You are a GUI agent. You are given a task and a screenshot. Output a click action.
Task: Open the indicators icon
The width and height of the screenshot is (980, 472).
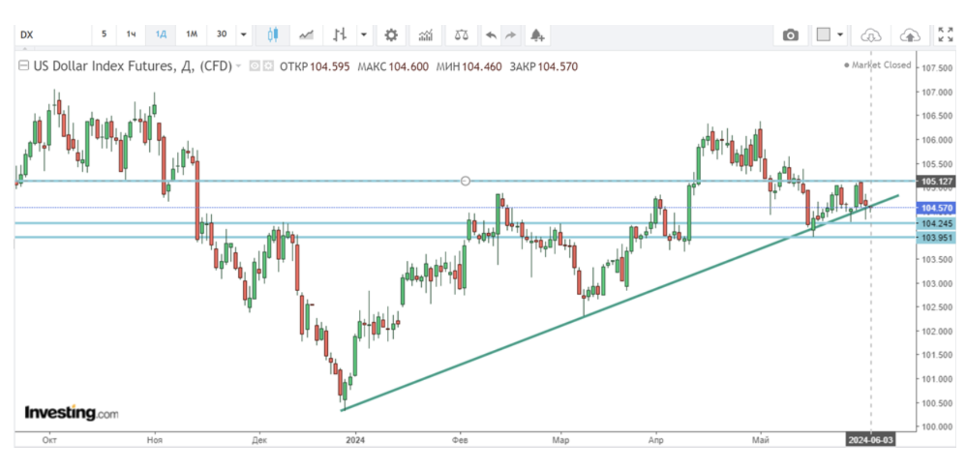click(426, 35)
